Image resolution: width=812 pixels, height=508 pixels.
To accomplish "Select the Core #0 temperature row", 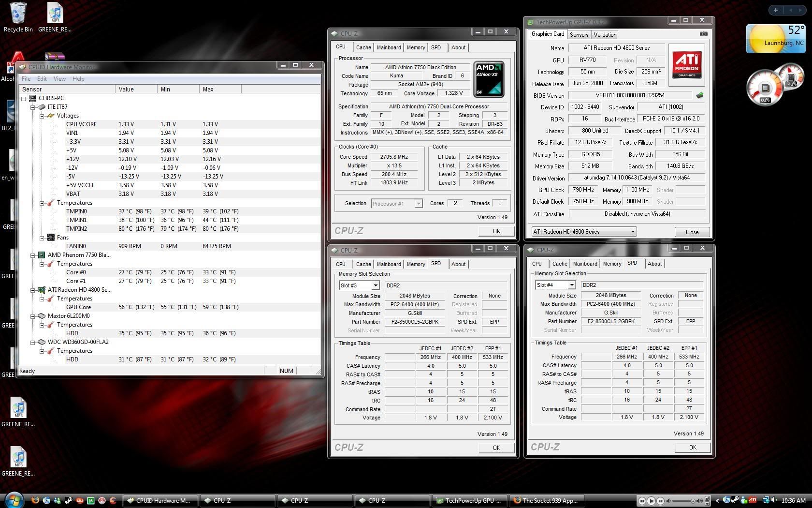I will point(169,272).
